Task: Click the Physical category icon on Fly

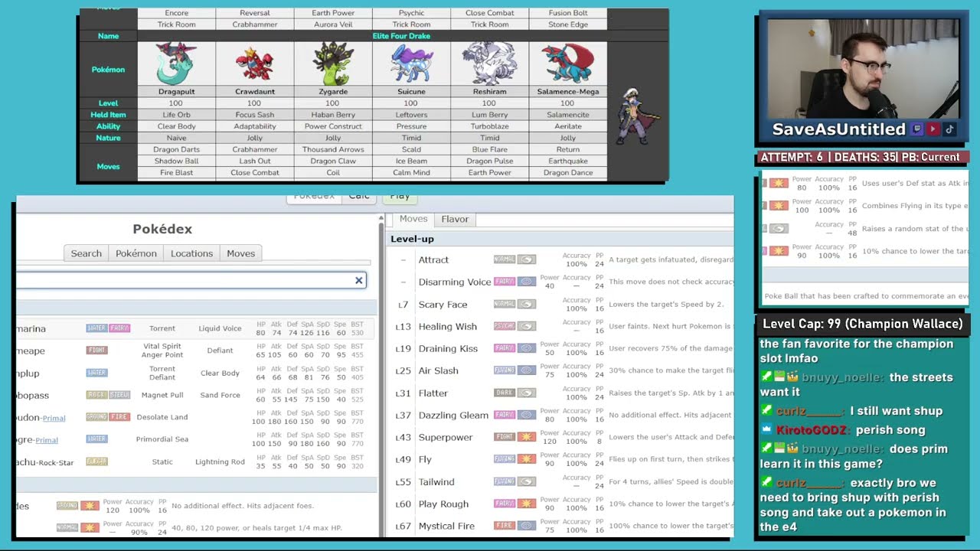Action: pyautogui.click(x=527, y=459)
